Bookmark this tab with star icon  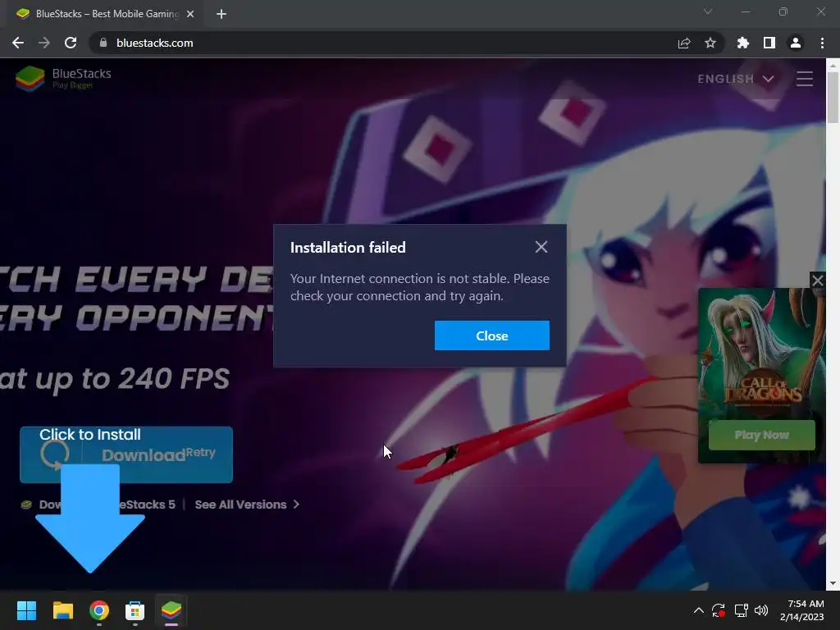point(710,43)
